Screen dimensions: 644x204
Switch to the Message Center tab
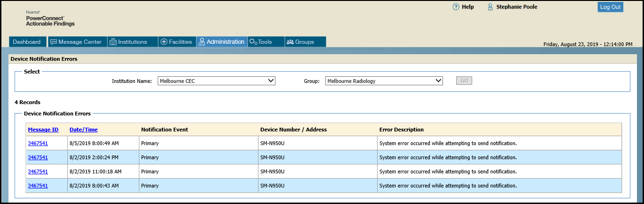tap(77, 42)
